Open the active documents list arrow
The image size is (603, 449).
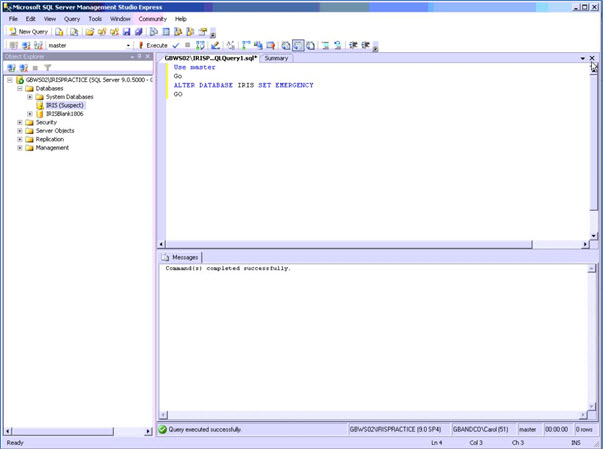coord(583,58)
